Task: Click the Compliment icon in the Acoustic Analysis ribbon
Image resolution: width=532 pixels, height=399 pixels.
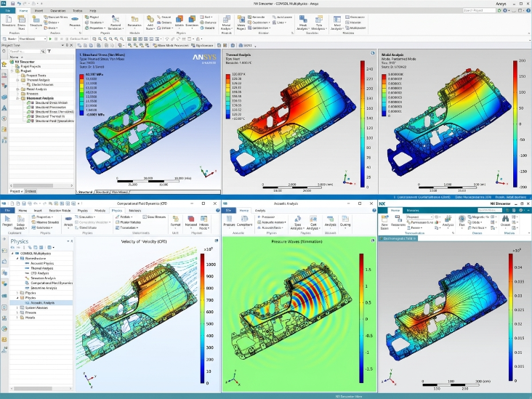Action: pos(244,219)
